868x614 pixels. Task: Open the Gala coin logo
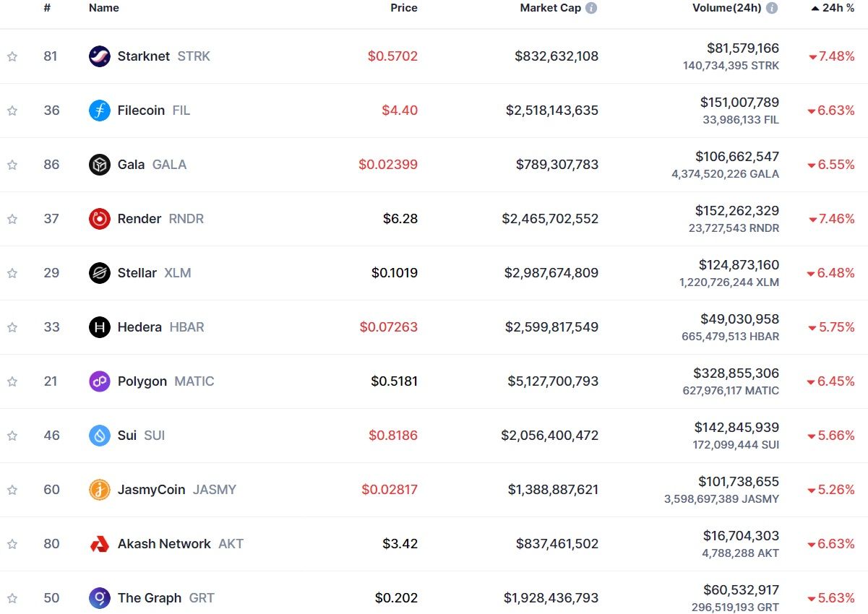(99, 165)
